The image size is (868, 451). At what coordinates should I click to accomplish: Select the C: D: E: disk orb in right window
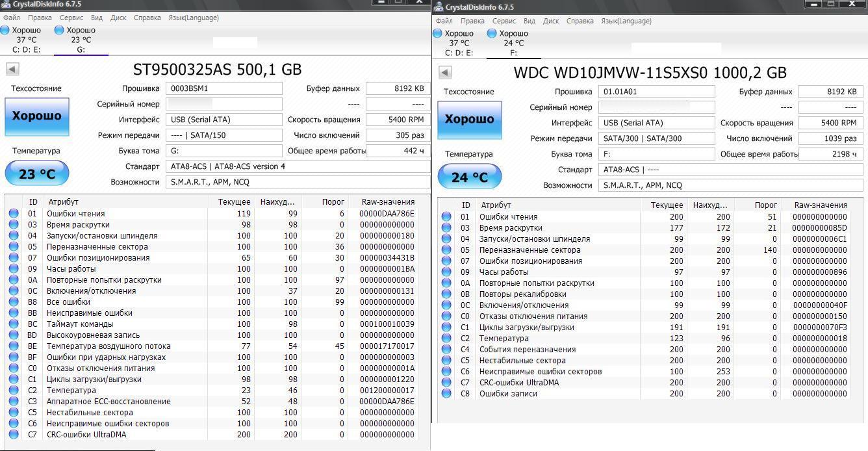point(437,33)
